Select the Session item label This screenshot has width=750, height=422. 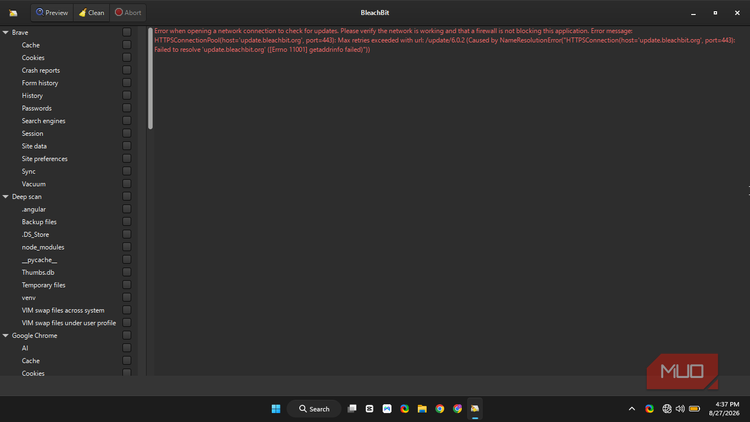[x=32, y=133]
